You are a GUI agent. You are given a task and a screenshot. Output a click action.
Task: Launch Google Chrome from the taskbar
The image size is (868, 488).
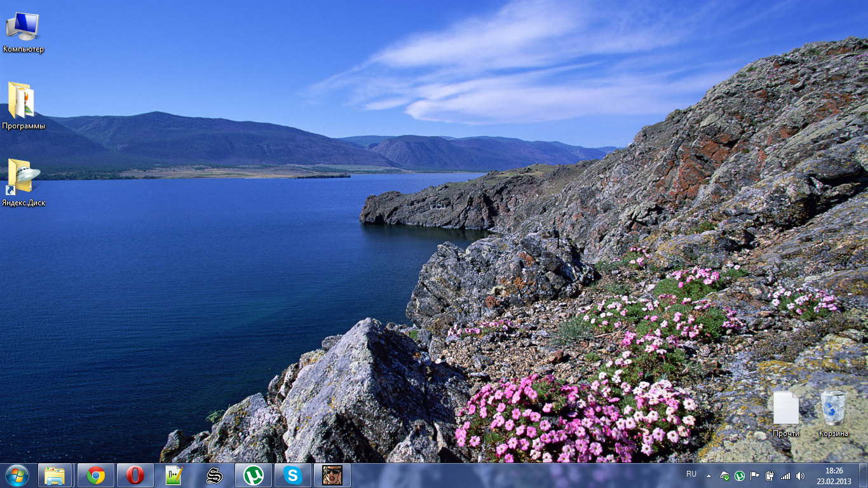pos(96,475)
